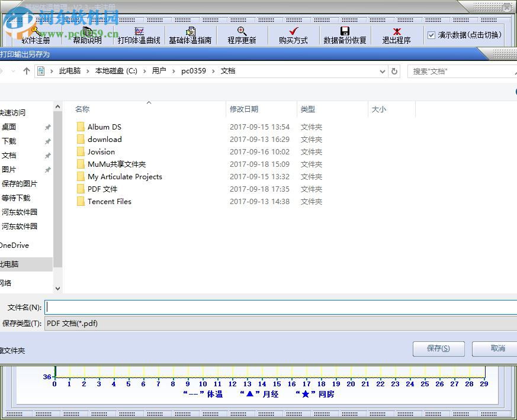
Task: Expand chevron after 用户 in path
Action: point(174,71)
